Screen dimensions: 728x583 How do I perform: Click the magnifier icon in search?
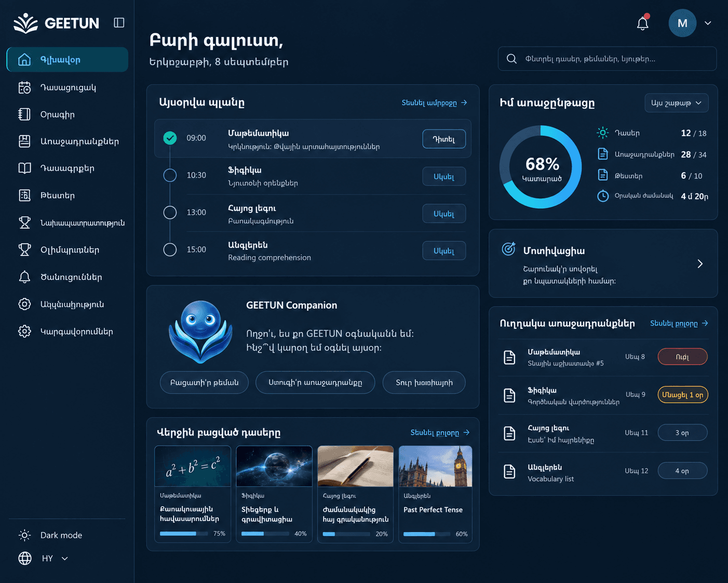click(x=511, y=59)
